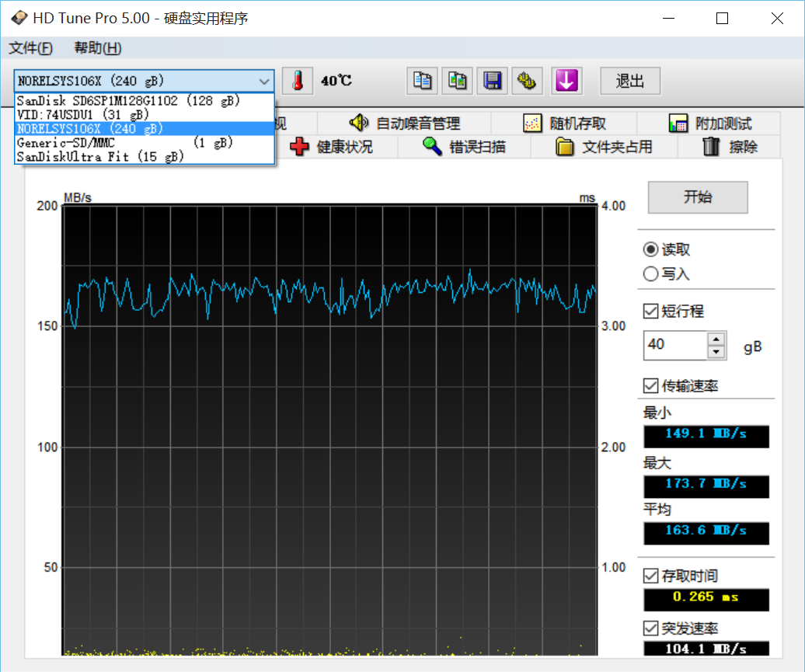Click the minimum value 149.1 MB/s
The height and width of the screenshot is (672, 805).
tap(706, 436)
